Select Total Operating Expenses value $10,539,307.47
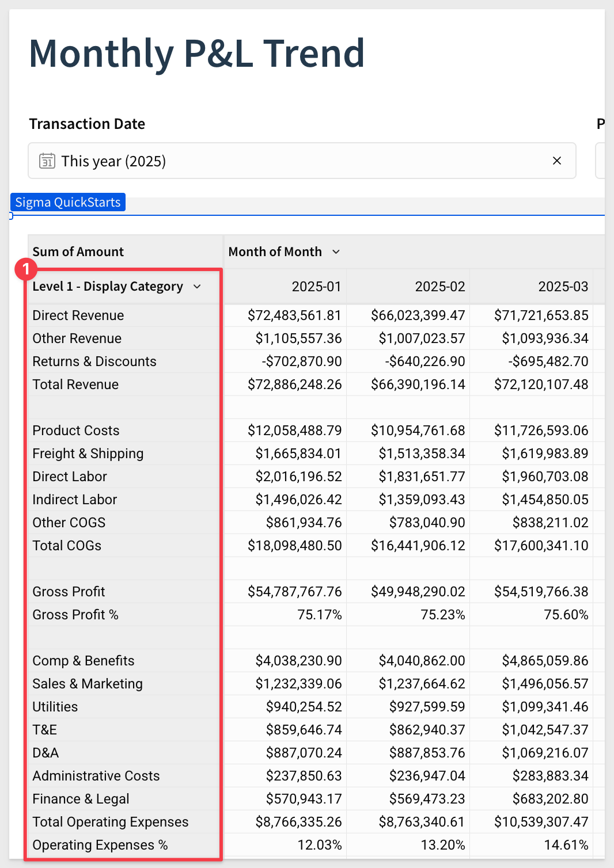614x868 pixels. [x=541, y=822]
